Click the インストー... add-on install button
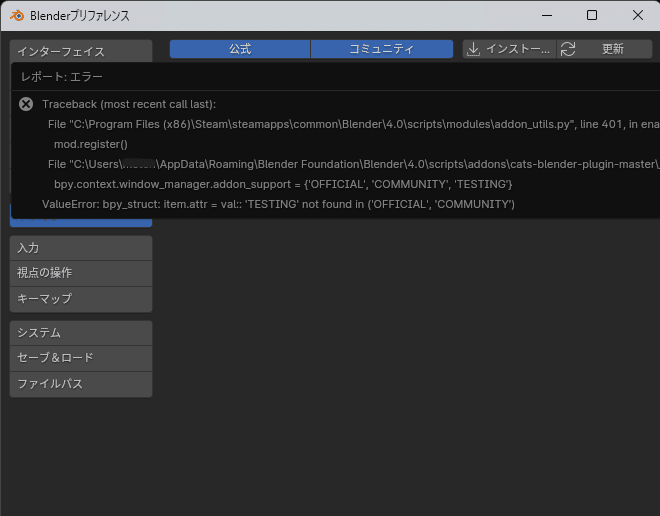 pyautogui.click(x=509, y=49)
